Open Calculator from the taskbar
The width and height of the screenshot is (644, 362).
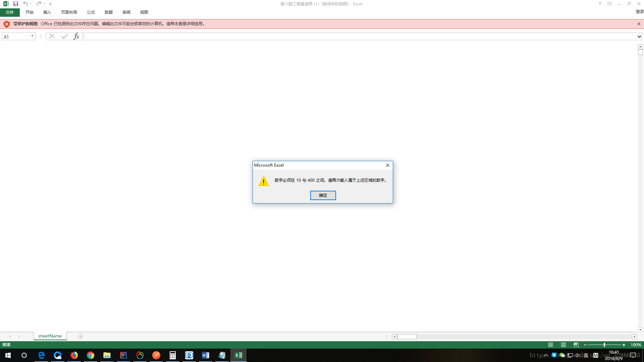pyautogui.click(x=173, y=355)
